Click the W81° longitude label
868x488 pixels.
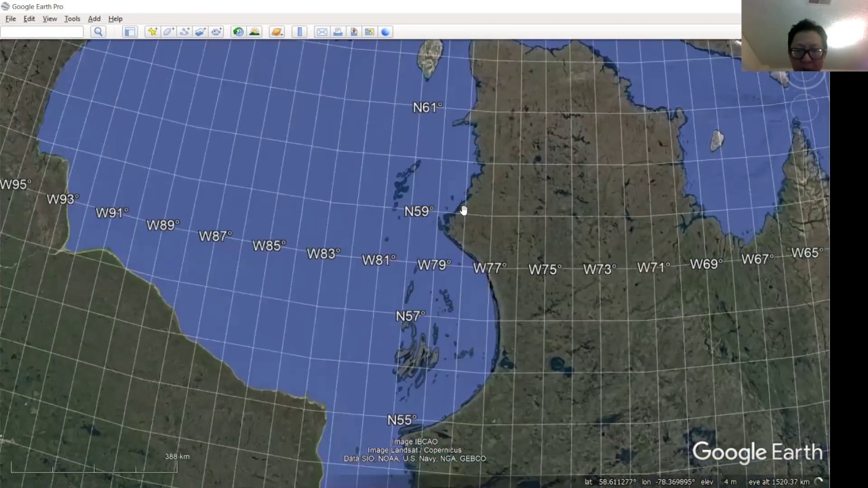(x=378, y=260)
